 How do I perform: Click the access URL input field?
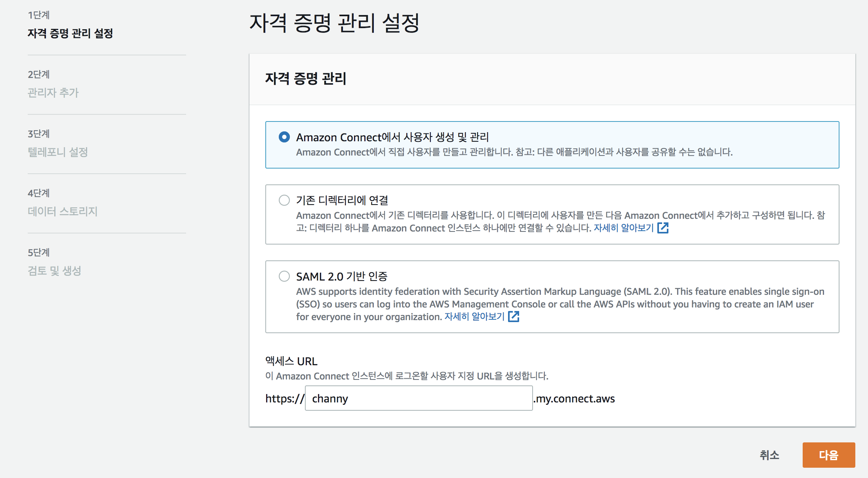tap(419, 398)
